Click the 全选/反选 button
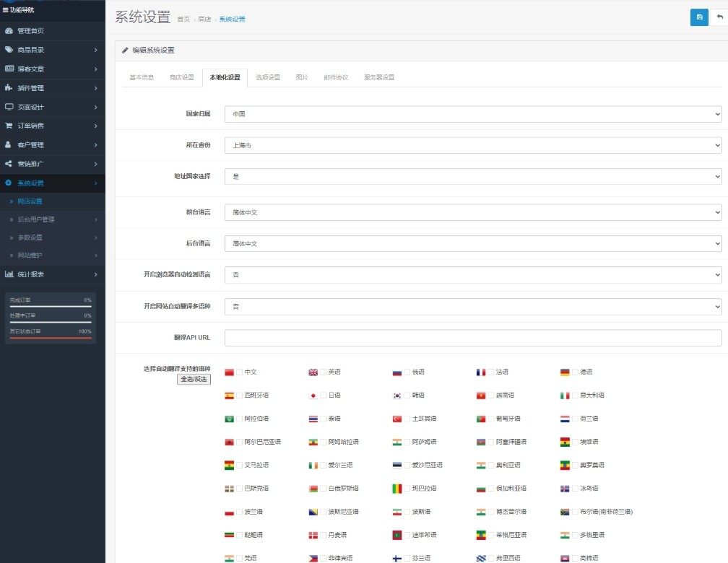This screenshot has height=563, width=728. (194, 379)
